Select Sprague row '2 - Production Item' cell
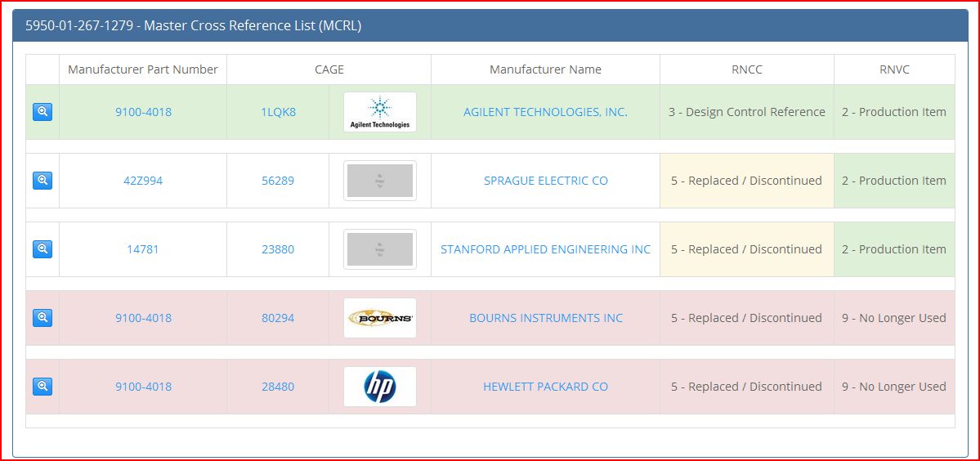This screenshot has height=461, width=980. click(x=894, y=181)
